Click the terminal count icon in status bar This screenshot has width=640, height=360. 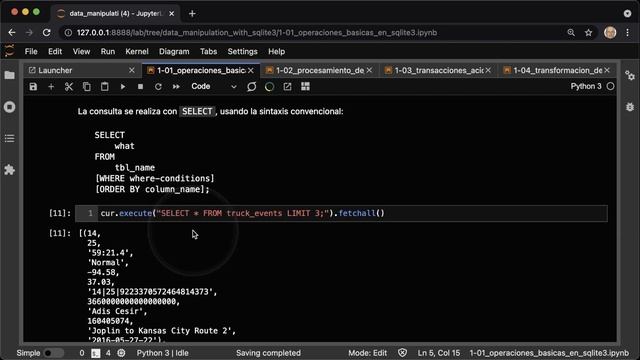(x=96, y=353)
